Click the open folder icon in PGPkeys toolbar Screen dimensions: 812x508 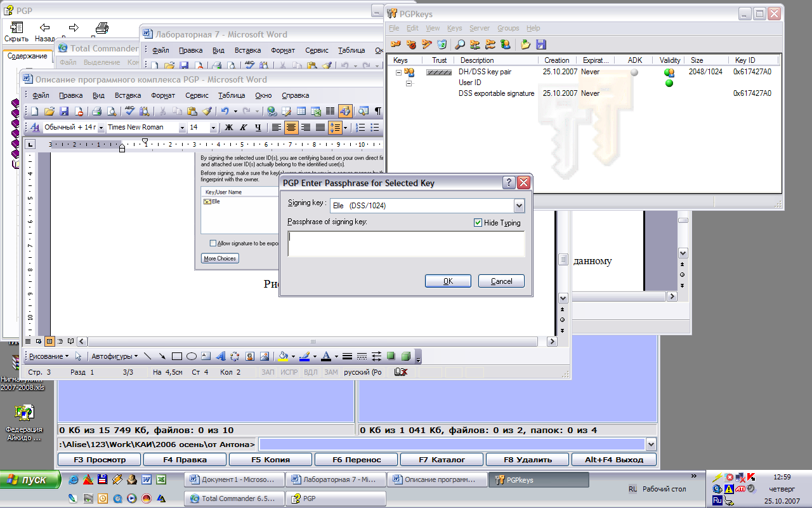[x=526, y=44]
